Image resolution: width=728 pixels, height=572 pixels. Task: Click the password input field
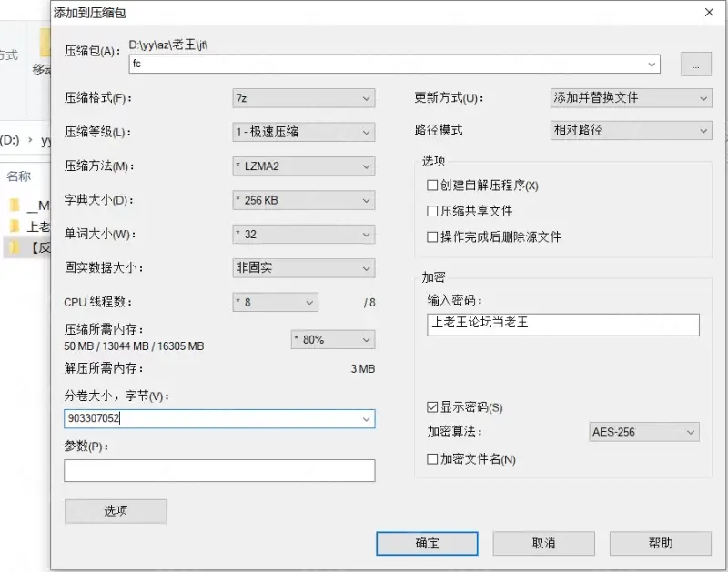pos(562,325)
